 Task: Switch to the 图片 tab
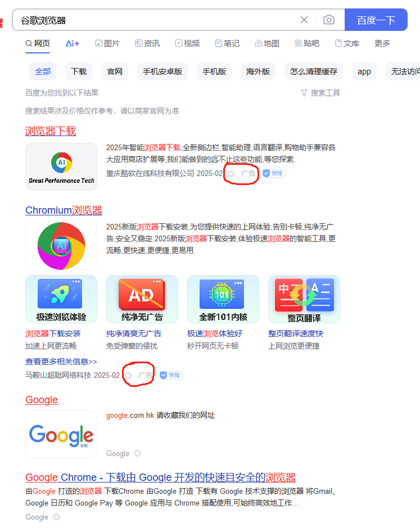[107, 43]
